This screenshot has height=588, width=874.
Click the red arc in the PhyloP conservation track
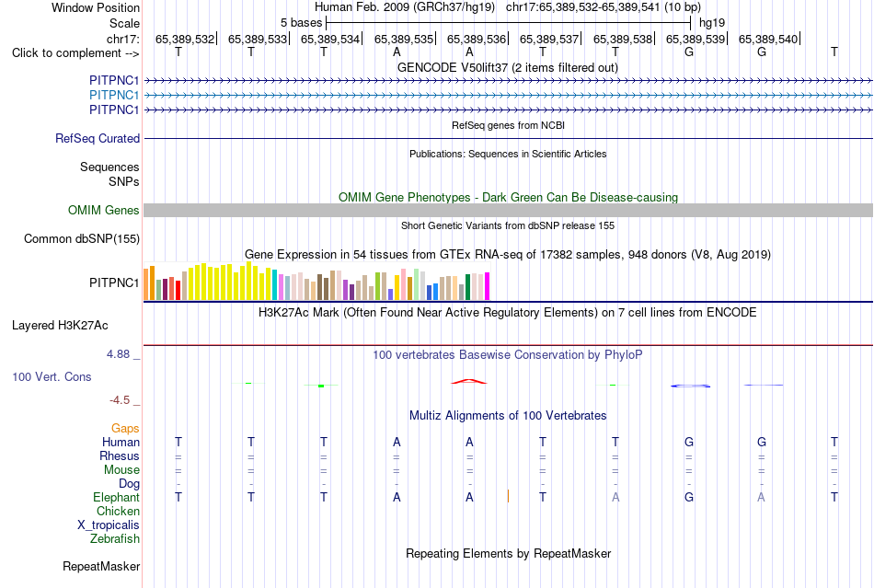(x=469, y=381)
